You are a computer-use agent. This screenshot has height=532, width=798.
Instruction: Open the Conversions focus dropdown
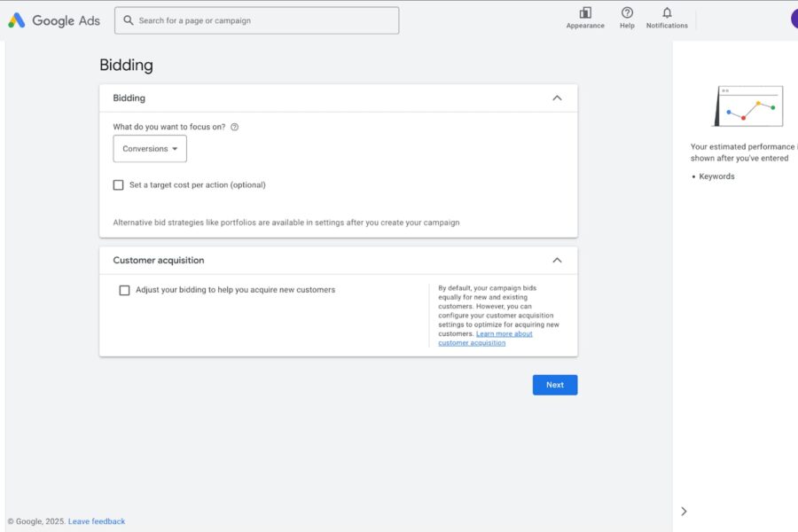point(150,149)
